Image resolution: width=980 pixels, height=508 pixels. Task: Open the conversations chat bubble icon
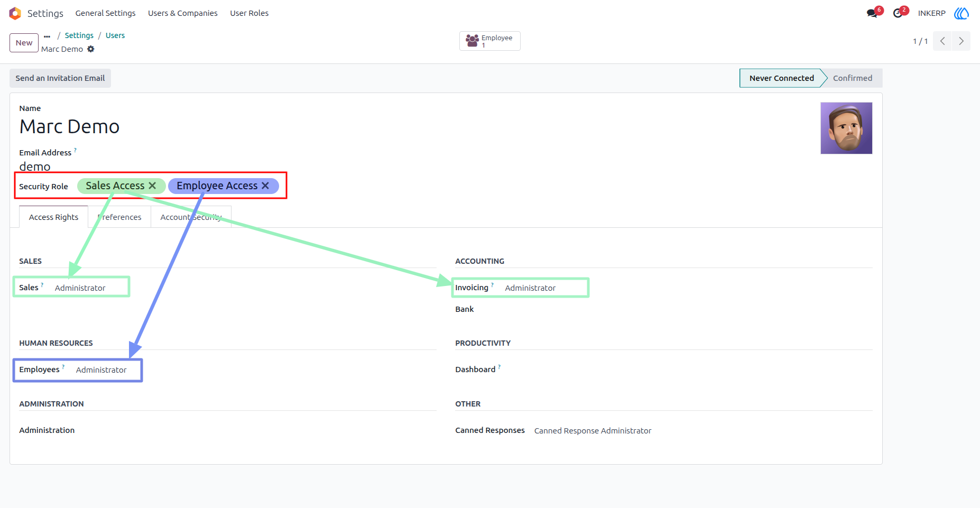pos(872,13)
